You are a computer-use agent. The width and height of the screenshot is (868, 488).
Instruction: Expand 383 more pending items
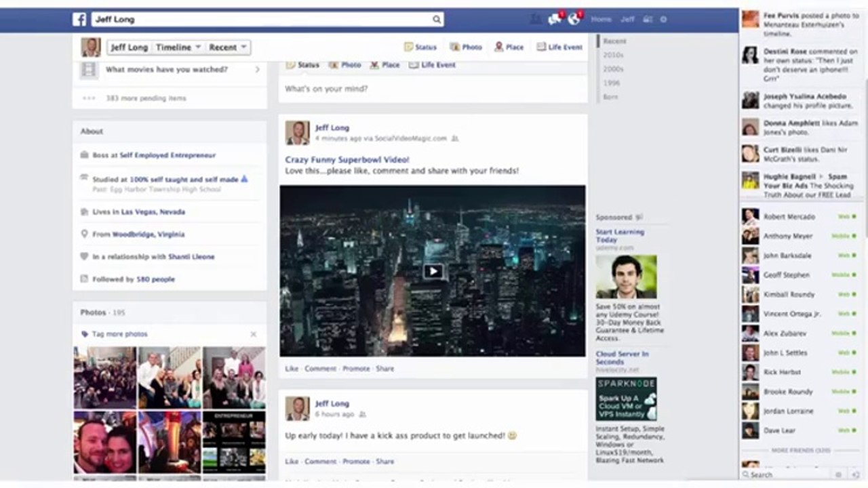146,98
